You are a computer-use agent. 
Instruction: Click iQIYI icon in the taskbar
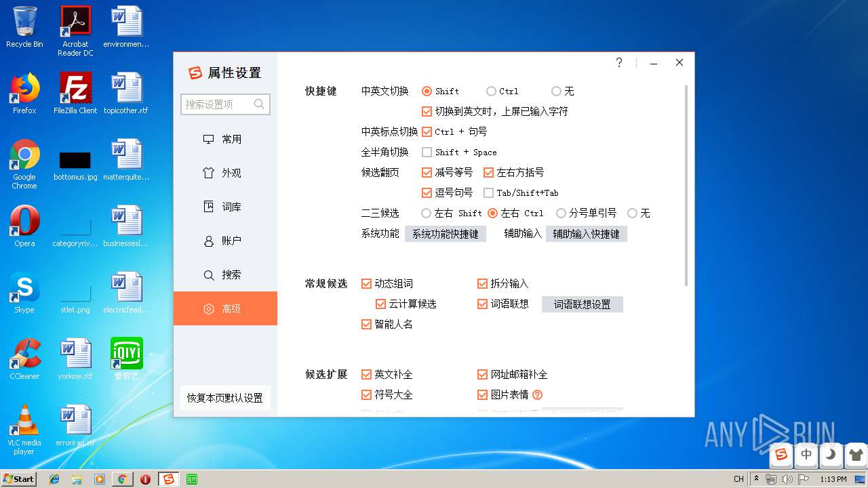[192, 479]
